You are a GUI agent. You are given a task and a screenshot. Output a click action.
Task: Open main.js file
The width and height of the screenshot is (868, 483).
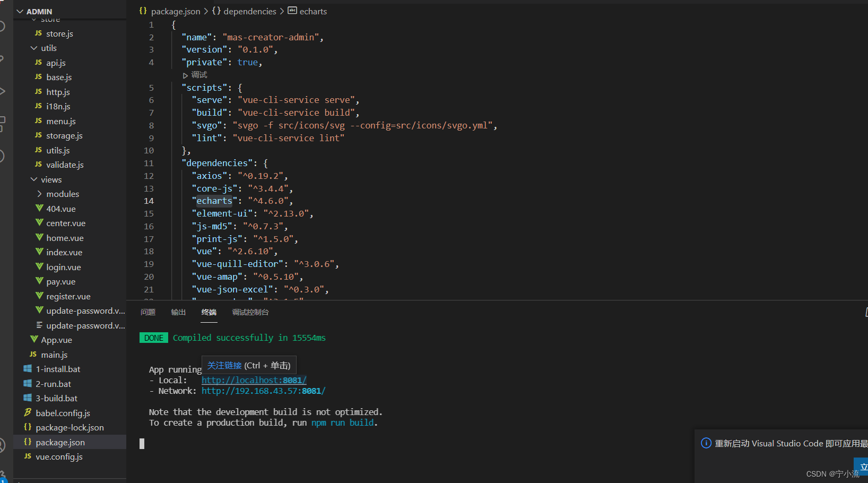click(54, 355)
